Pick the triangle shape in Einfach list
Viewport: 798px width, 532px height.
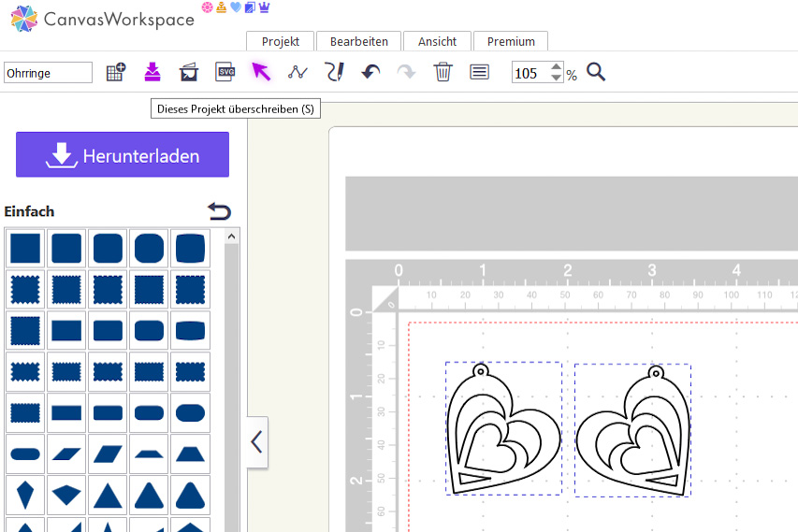point(108,495)
